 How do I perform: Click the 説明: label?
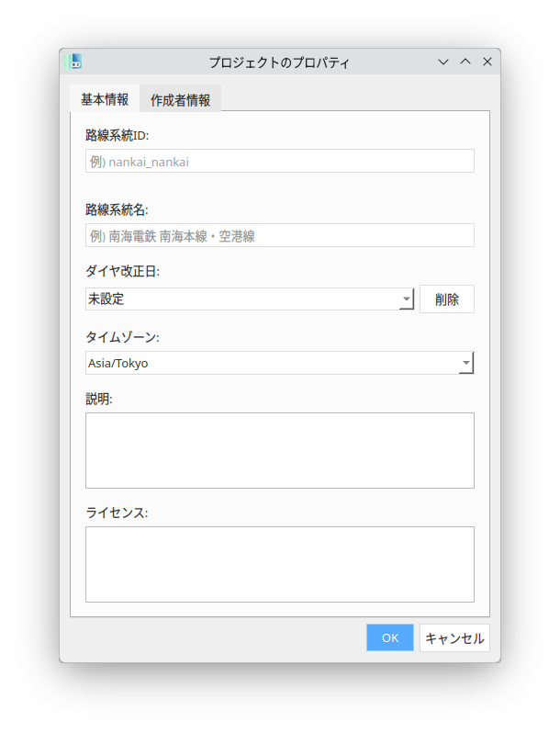click(99, 399)
